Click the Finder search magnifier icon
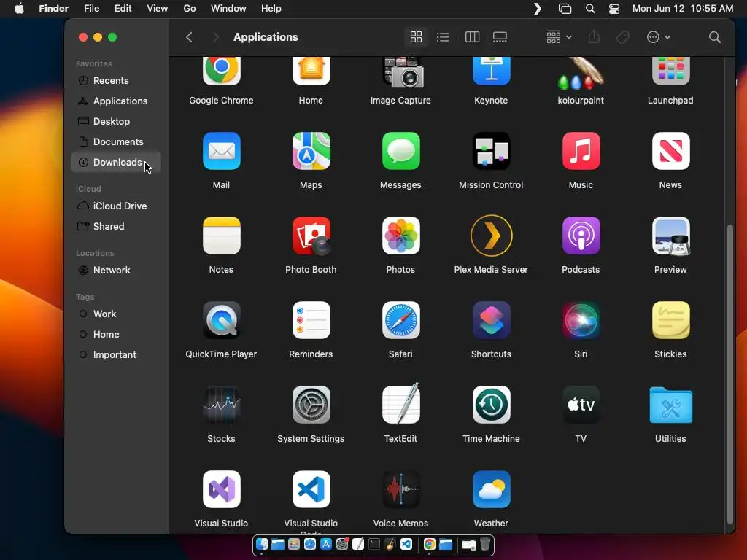 click(715, 37)
